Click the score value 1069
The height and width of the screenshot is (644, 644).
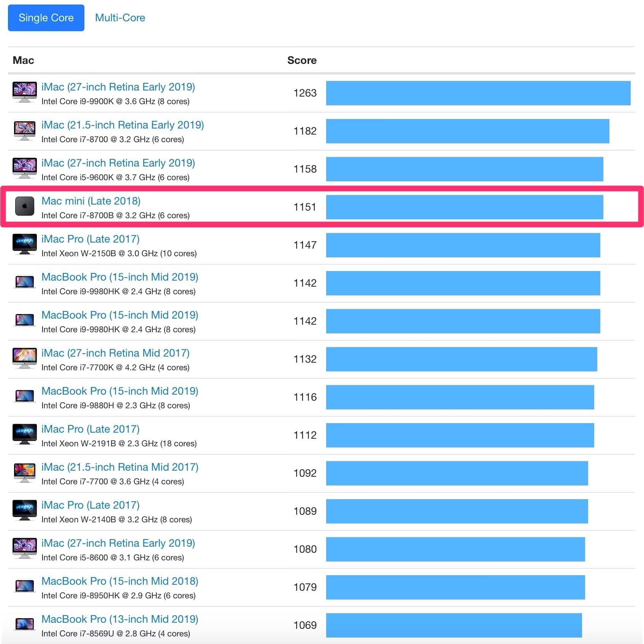coord(305,625)
